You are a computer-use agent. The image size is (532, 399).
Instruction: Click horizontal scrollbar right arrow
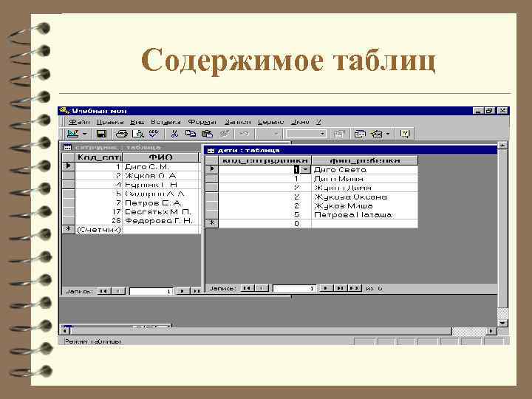click(491, 330)
